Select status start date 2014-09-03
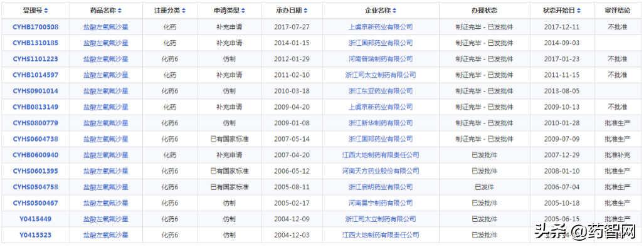644x247 pixels. coord(562,43)
